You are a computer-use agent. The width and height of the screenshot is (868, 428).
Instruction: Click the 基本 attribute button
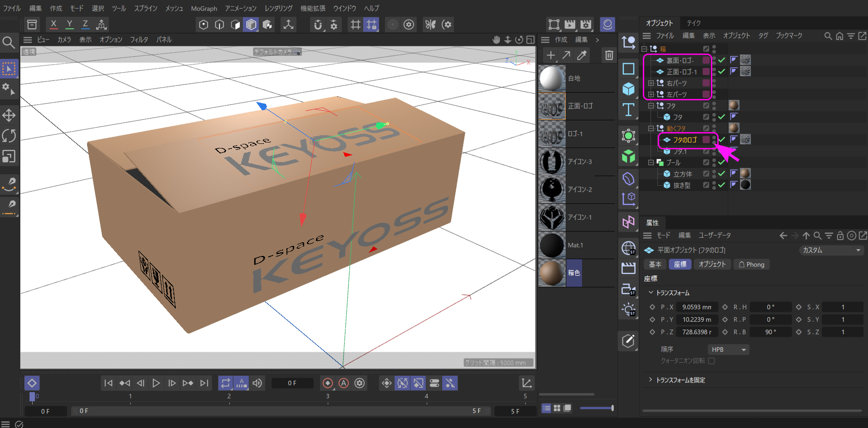tap(655, 265)
